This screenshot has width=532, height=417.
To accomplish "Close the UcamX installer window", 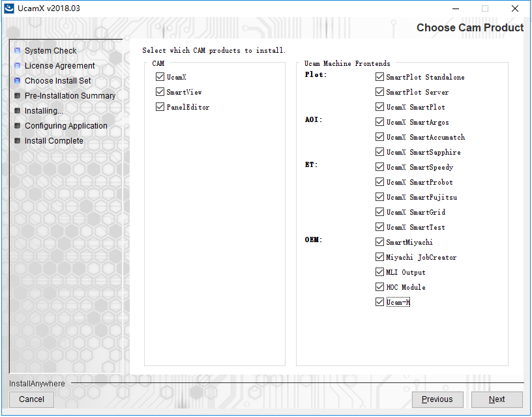I will [514, 8].
